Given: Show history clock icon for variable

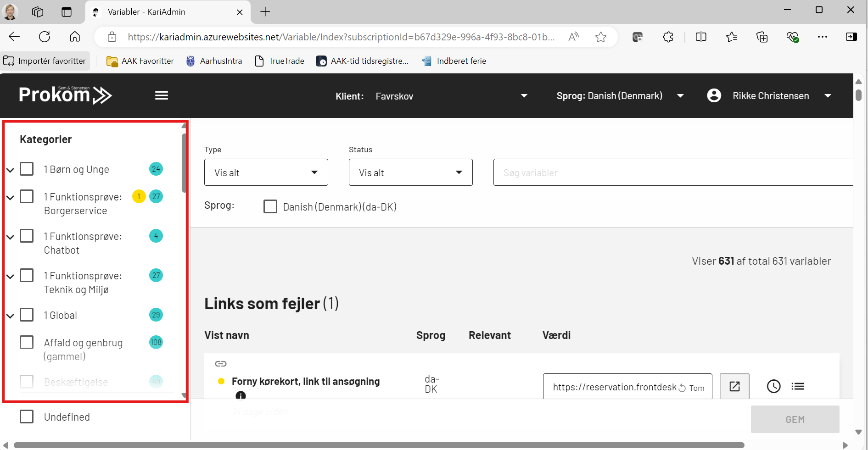Looking at the screenshot, I should click(773, 386).
